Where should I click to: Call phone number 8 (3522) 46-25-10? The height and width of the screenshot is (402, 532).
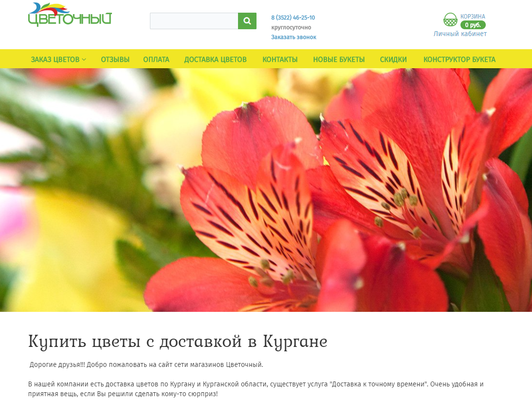coord(293,18)
